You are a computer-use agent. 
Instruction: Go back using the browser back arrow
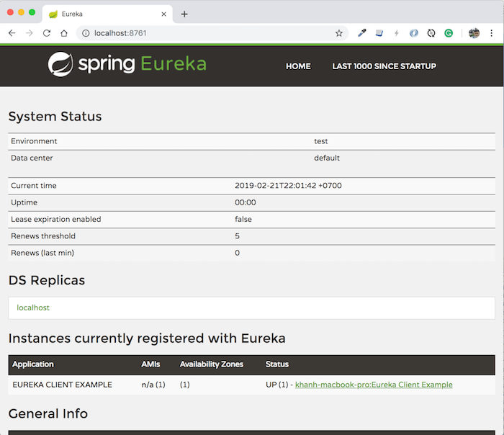click(12, 33)
